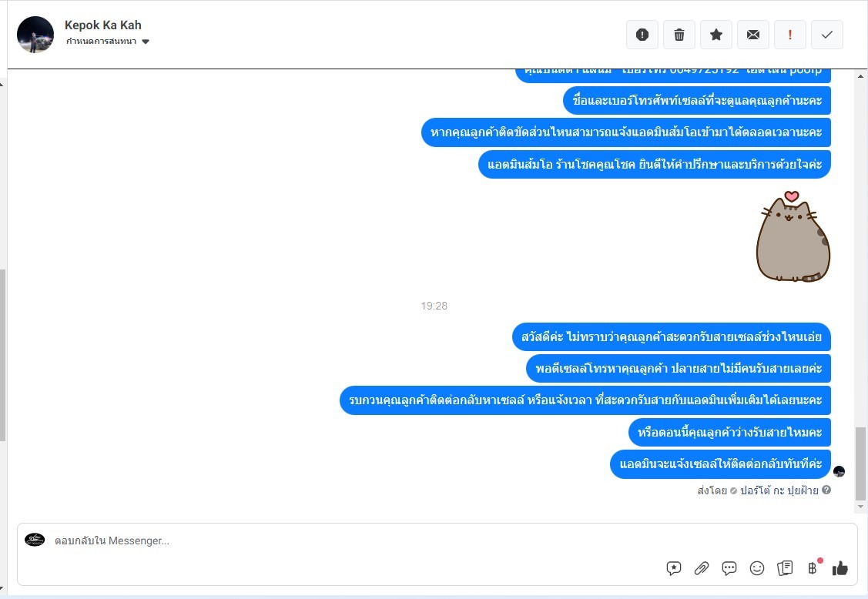Click the sent-by help question mark
This screenshot has height=599, width=868.
point(826,490)
